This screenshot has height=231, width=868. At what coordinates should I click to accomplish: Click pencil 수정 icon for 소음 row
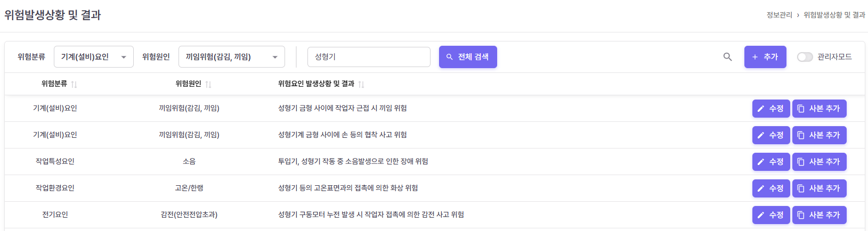(761, 162)
